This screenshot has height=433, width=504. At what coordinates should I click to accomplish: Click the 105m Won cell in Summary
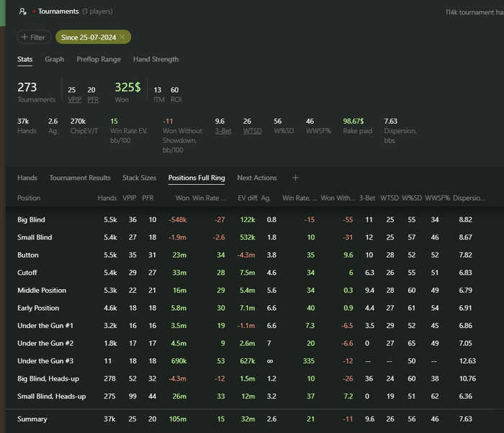coord(178,419)
